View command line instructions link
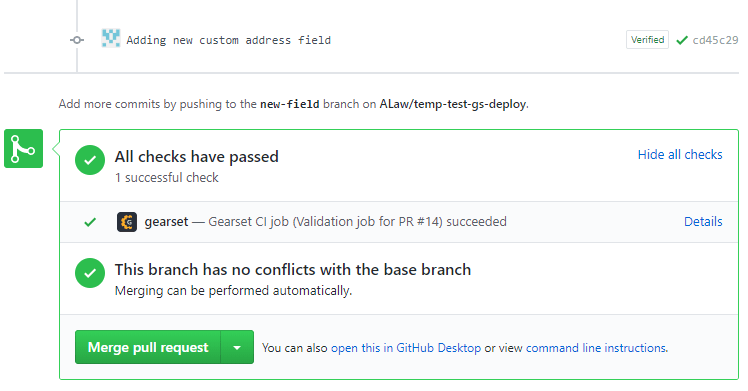Viewport: 748px width, 391px height. 596,348
